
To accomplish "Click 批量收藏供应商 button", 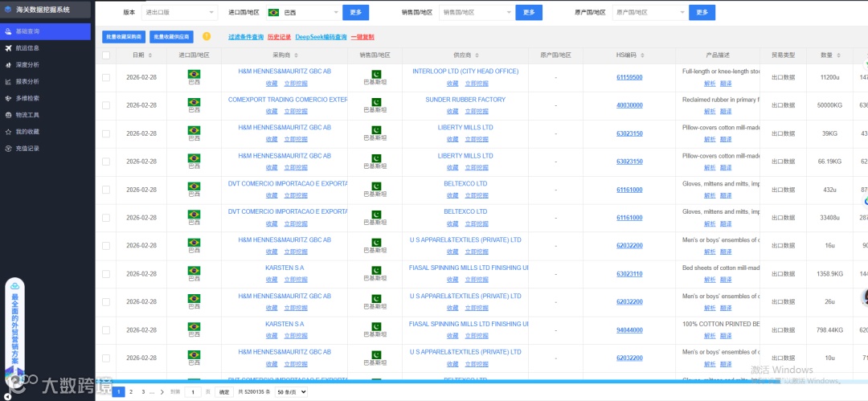I will (171, 37).
